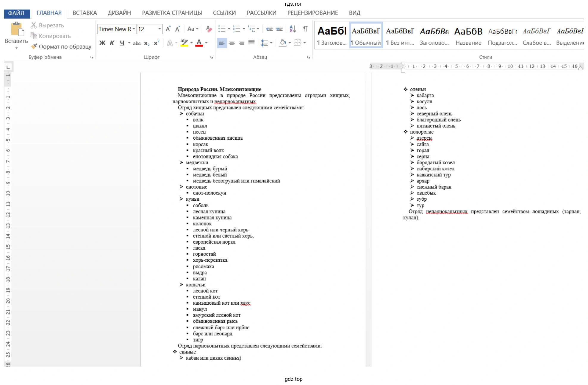Viewport: 588px width, 385px height.
Task: Toggle Bold (Ж) formatting
Action: [102, 43]
